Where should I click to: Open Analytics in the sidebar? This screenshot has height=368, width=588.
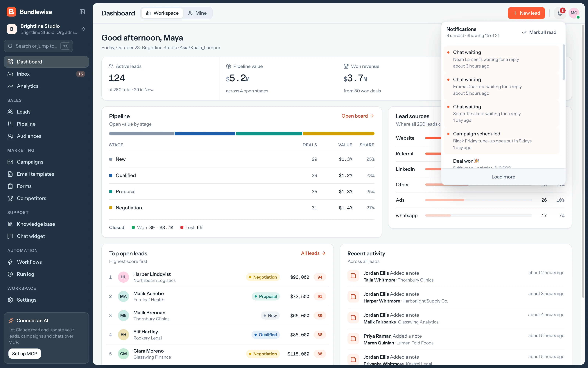(x=46, y=86)
